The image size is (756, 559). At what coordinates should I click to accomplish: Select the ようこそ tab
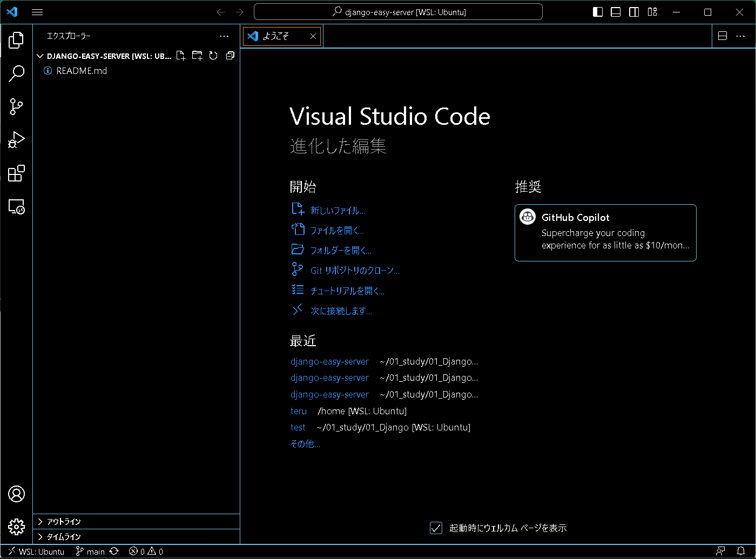282,36
